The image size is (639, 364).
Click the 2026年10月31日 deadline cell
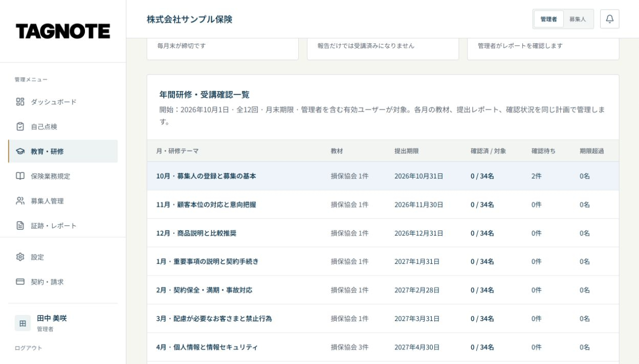(x=418, y=176)
